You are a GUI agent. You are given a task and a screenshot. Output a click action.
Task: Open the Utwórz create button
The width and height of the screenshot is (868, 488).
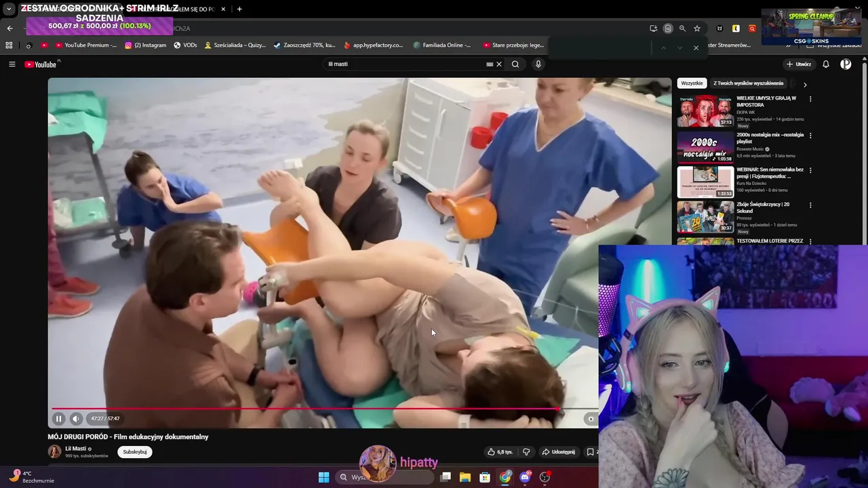click(x=799, y=64)
